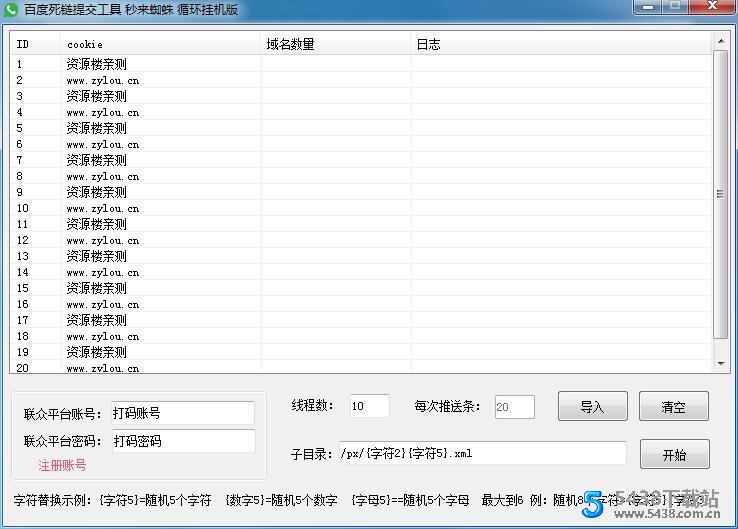This screenshot has height=529, width=738.
Task: Click the 清空 clear button
Action: 674,406
